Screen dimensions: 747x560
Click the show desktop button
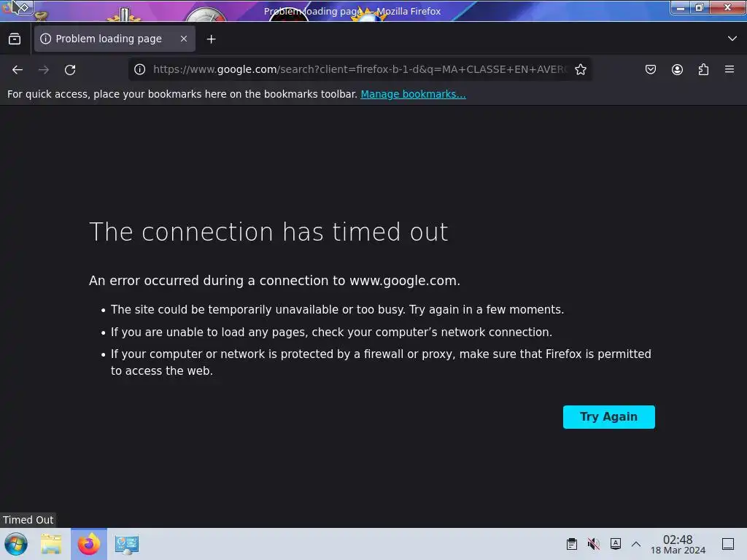[728, 544]
